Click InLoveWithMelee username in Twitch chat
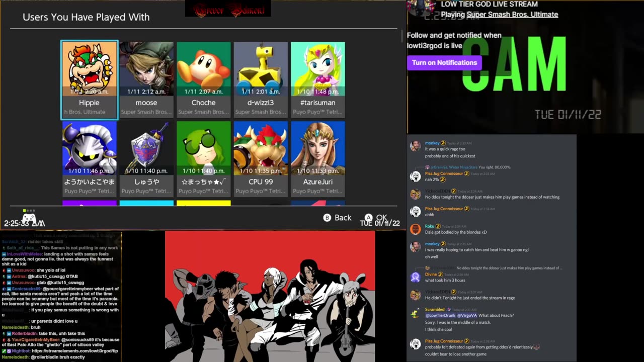The width and height of the screenshot is (644, 362). (x=24, y=254)
